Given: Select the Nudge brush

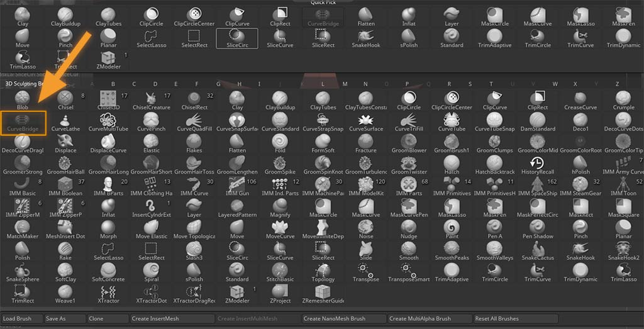Looking at the screenshot, I should [x=409, y=229].
